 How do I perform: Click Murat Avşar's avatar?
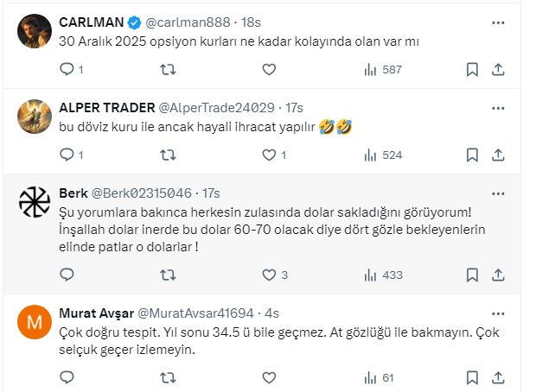(x=33, y=322)
